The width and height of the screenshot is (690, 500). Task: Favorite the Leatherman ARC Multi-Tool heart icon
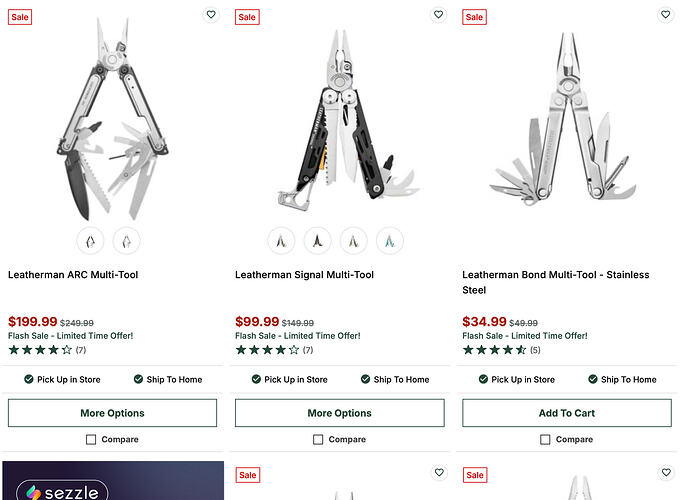(x=211, y=15)
